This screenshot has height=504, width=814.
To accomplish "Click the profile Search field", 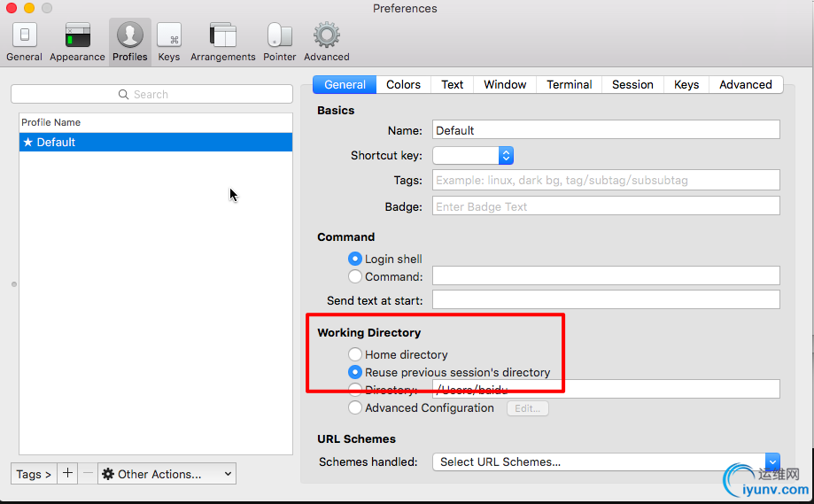I will pos(151,94).
